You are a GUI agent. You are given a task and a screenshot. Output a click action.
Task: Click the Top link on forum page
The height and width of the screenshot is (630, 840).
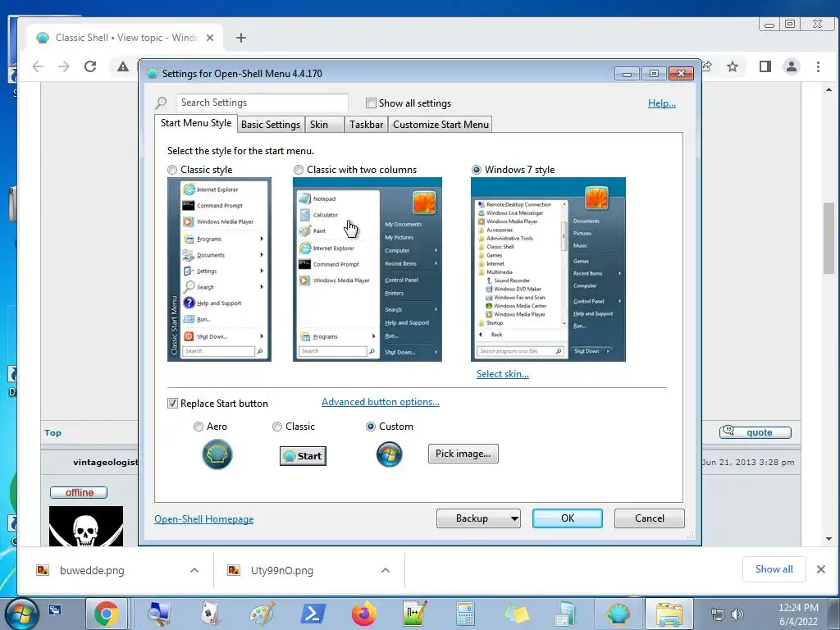(52, 433)
